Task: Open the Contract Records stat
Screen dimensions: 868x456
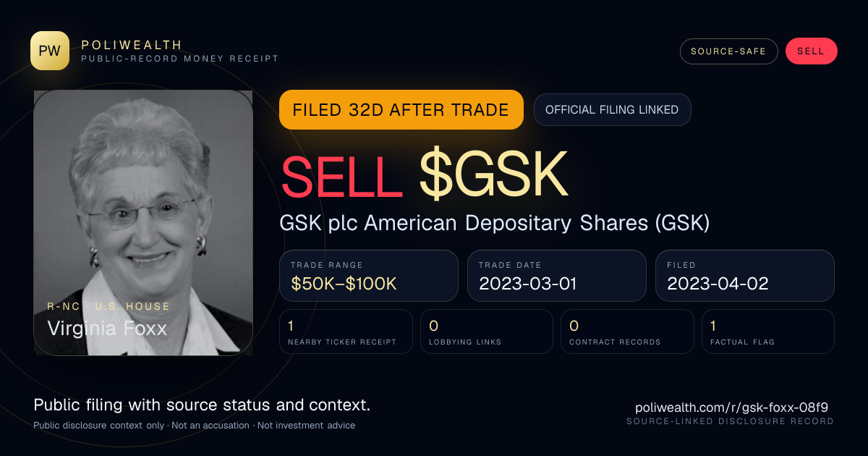Action: pos(628,332)
